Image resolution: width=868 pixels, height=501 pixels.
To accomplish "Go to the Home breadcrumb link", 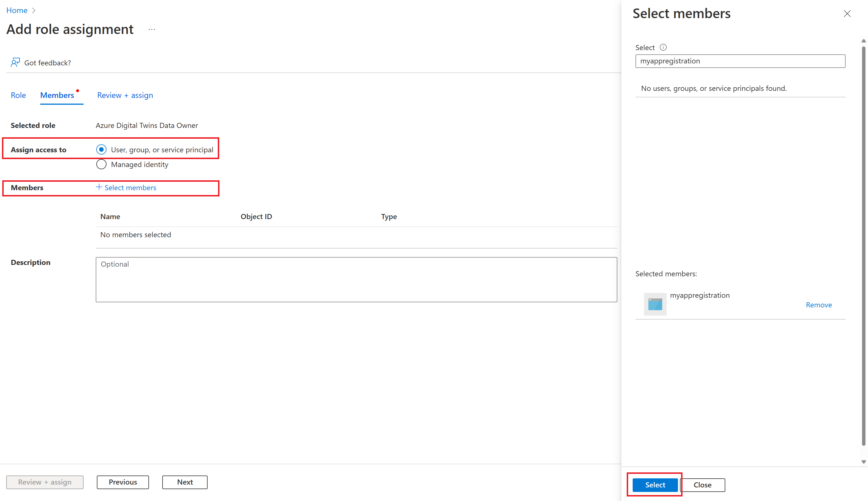I will click(x=17, y=11).
